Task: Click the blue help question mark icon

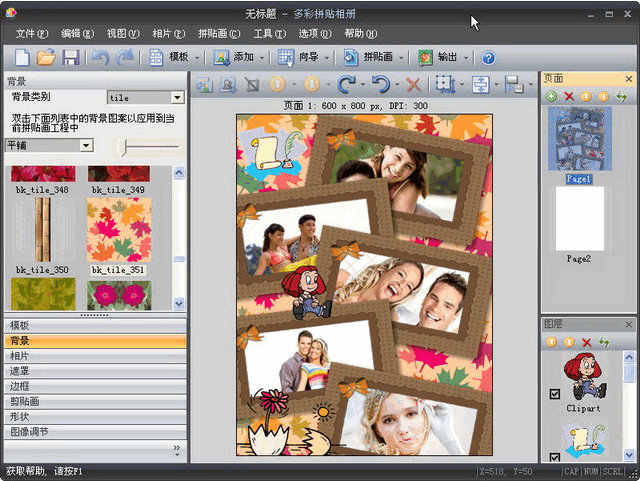Action: point(489,58)
